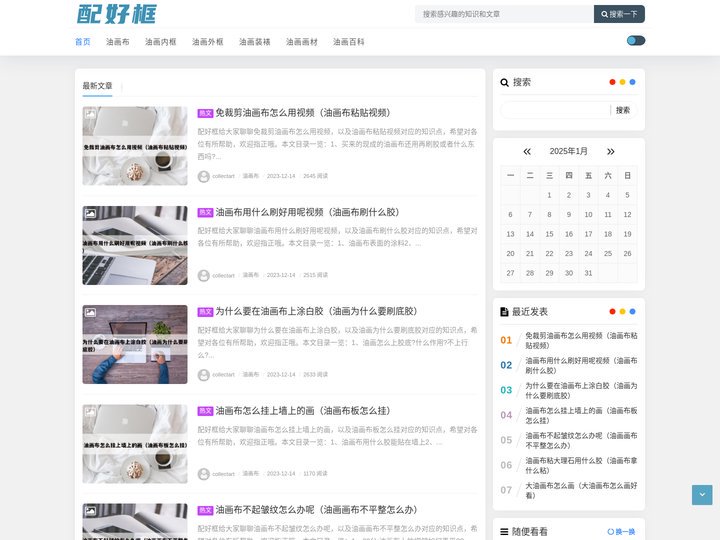Open recent post 03 为什么要在油画布上涂白胶
The image size is (720, 540).
(581, 391)
